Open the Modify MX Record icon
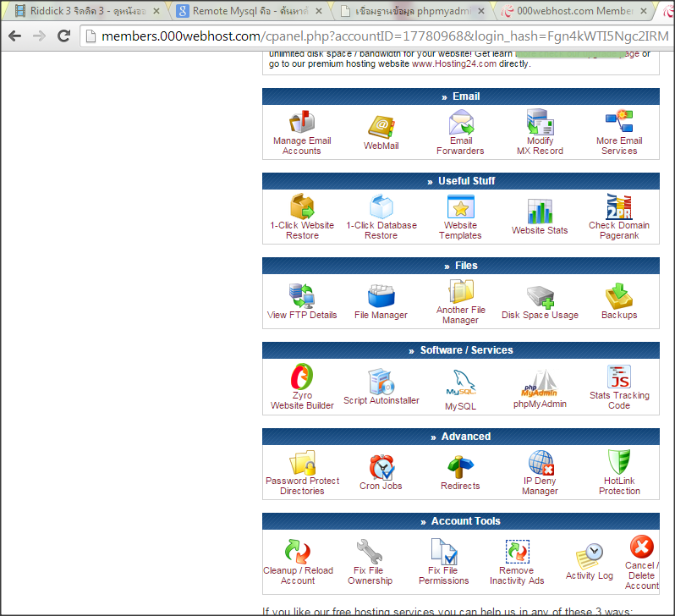 [540, 122]
